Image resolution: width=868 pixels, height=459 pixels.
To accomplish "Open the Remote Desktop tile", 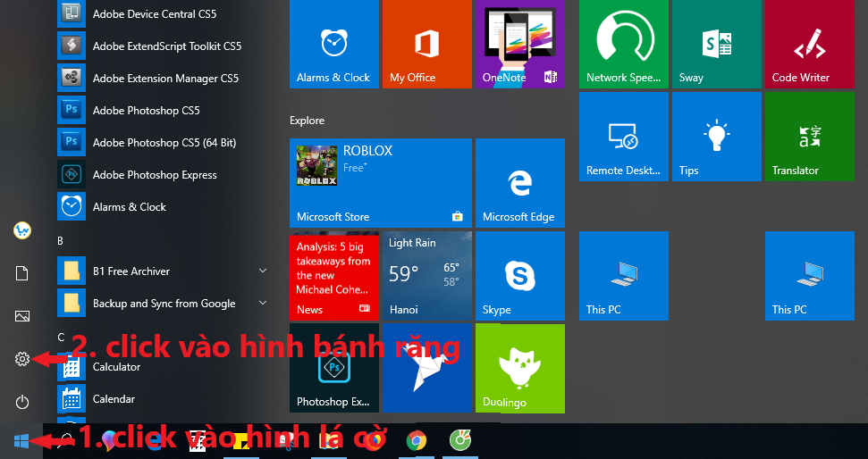I will 624,137.
